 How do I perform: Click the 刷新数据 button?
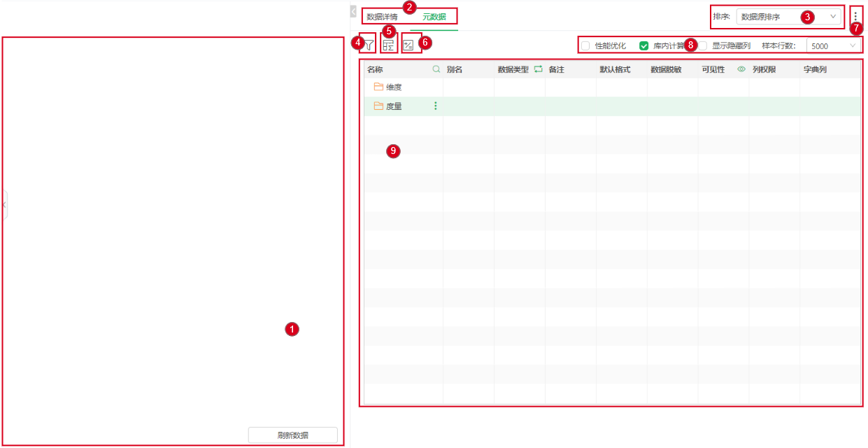click(292, 435)
